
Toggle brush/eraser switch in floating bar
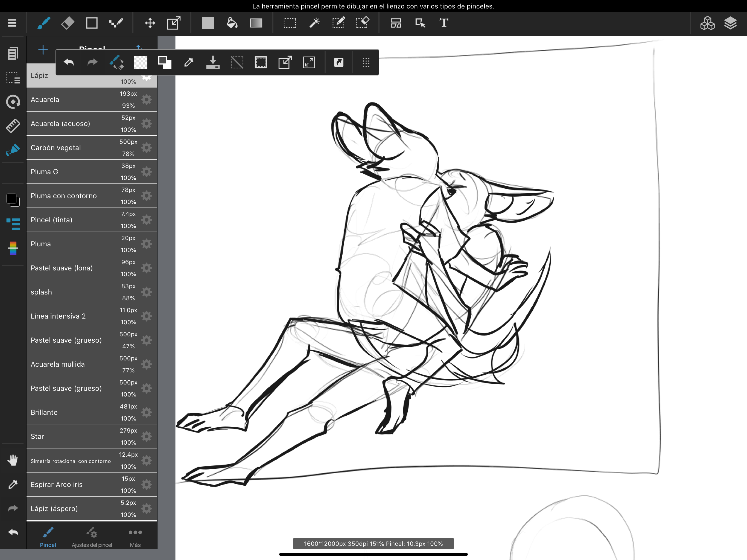[116, 63]
